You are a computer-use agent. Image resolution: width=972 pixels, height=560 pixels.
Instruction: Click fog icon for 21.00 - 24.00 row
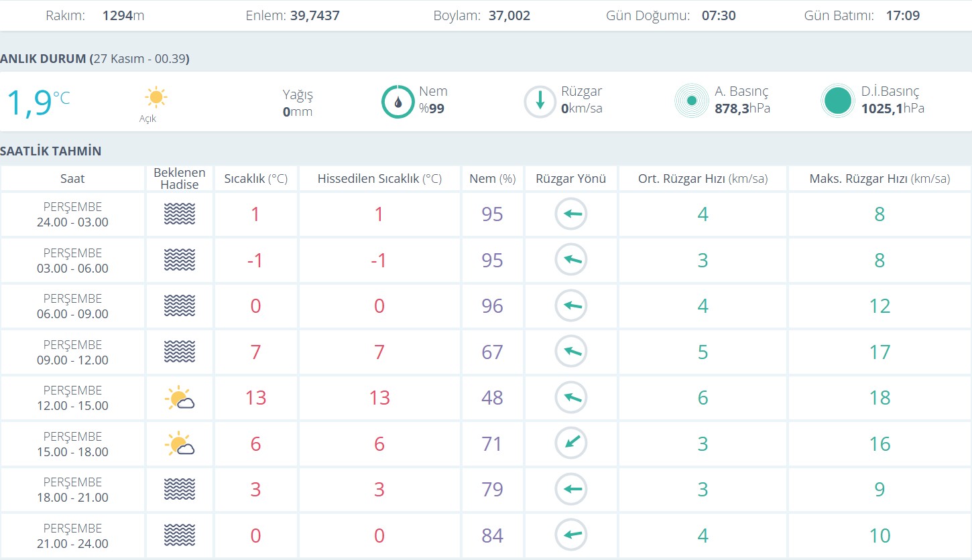(180, 536)
